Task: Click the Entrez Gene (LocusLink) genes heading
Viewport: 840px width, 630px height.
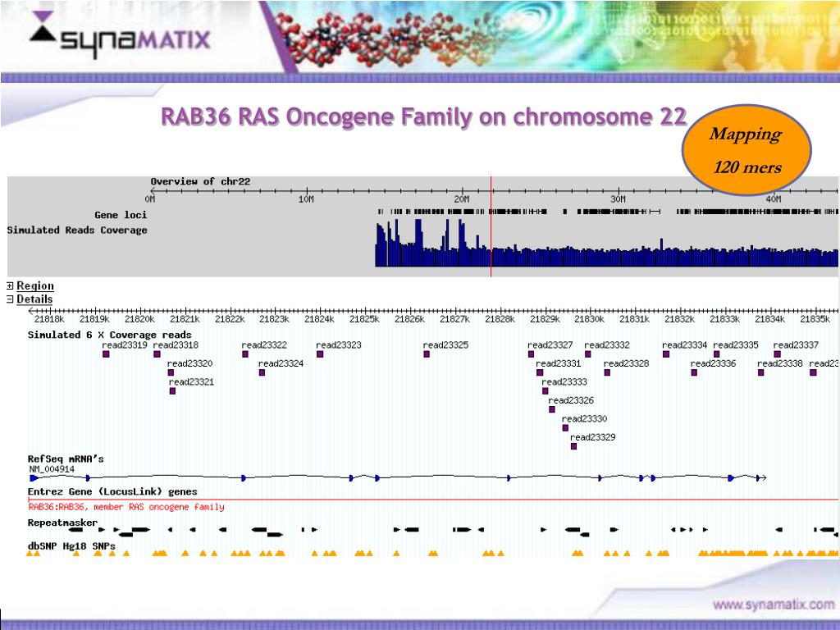Action: click(112, 492)
